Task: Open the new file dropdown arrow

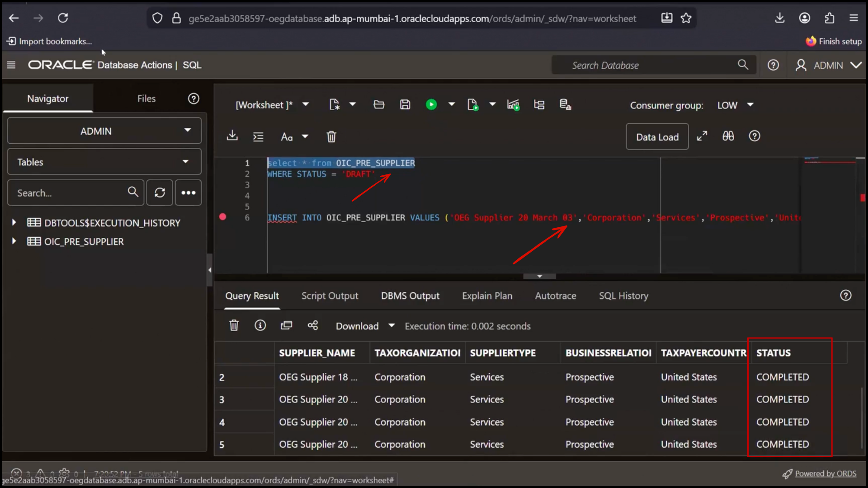Action: click(353, 104)
